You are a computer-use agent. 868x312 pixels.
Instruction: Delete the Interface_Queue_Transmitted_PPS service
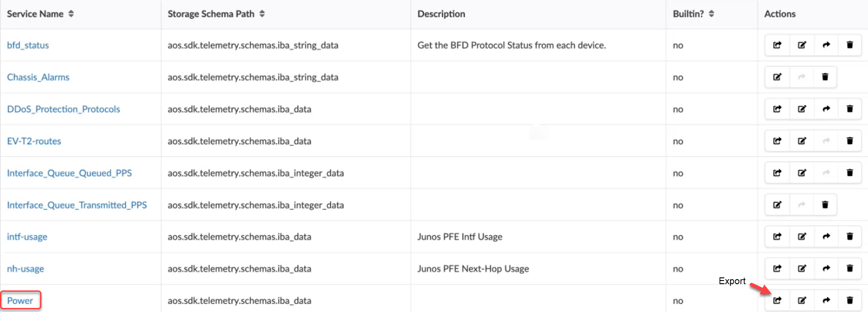pos(825,205)
